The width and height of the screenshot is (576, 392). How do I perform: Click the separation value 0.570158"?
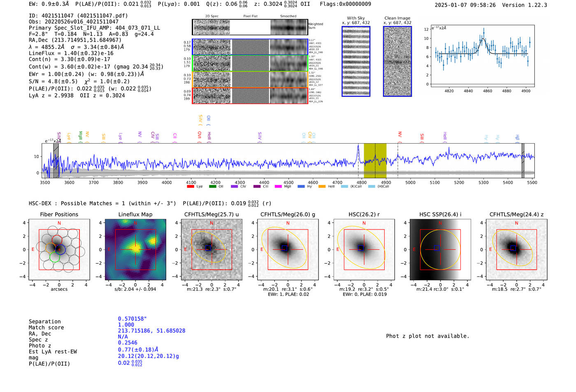(x=132, y=319)
